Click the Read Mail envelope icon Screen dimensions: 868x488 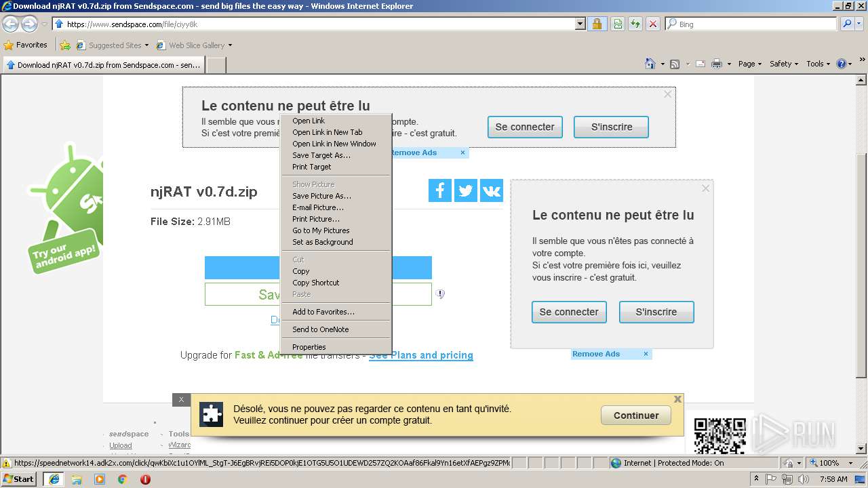pyautogui.click(x=700, y=64)
